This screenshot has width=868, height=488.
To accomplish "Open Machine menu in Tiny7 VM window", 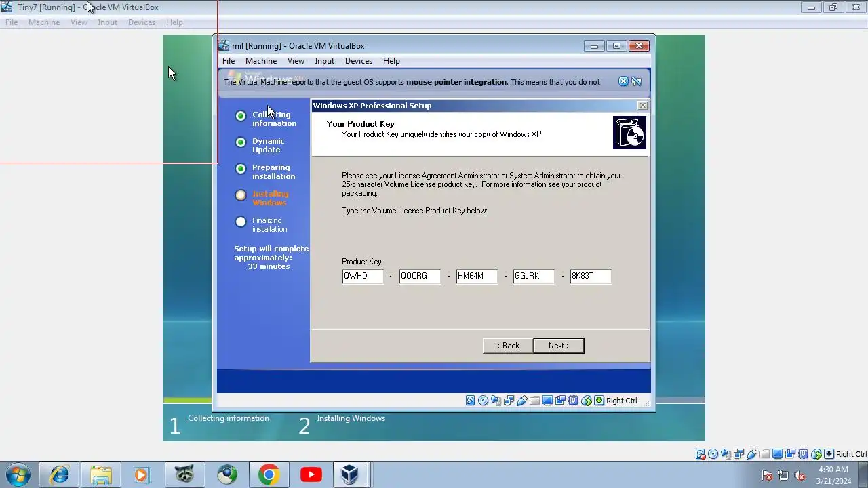I will (x=44, y=22).
